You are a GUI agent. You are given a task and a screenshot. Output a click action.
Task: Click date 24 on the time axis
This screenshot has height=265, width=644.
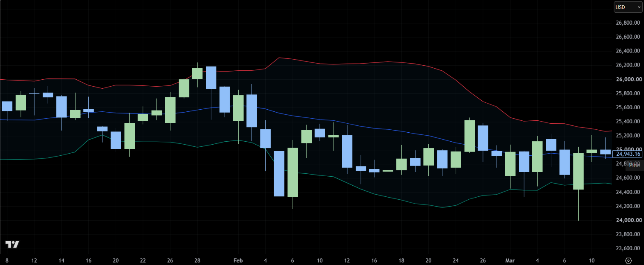pyautogui.click(x=455, y=260)
